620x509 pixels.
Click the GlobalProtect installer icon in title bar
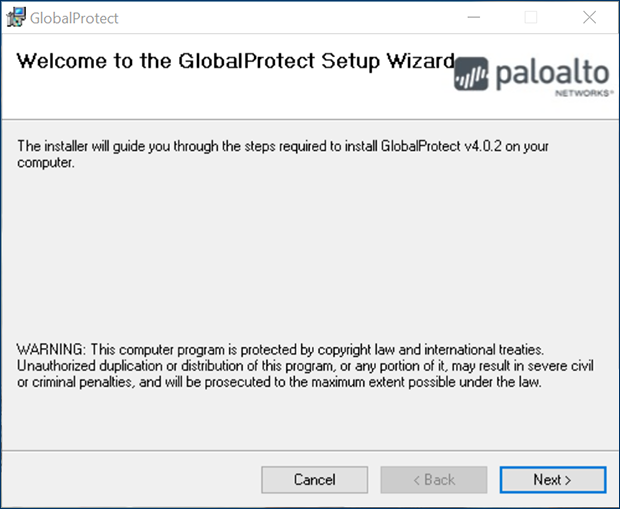[x=16, y=17]
